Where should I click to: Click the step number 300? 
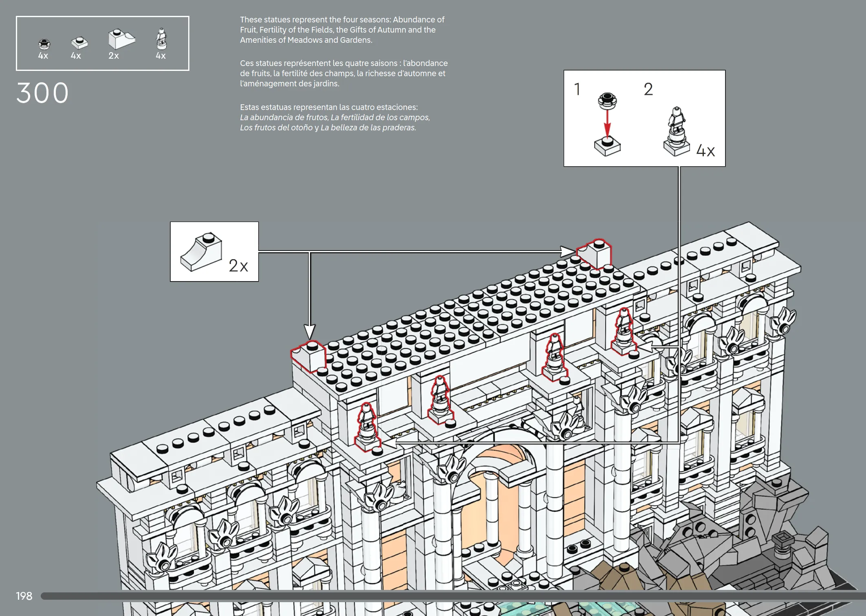click(x=43, y=93)
